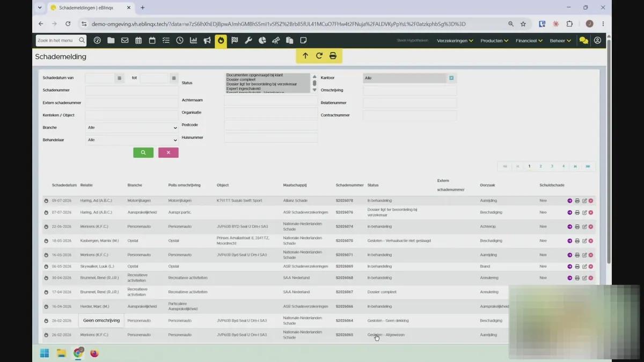
Task: Click the Schadenummer input field
Action: coord(131,91)
